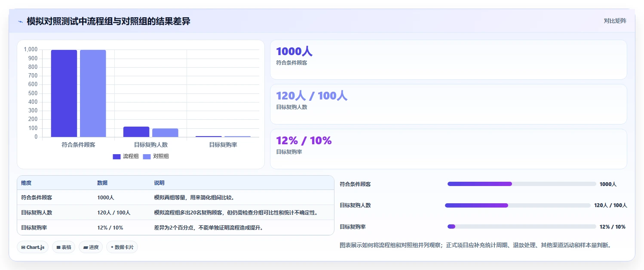This screenshot has width=644, height=270.
Task: Click the 维度 column header
Action: pos(26,183)
